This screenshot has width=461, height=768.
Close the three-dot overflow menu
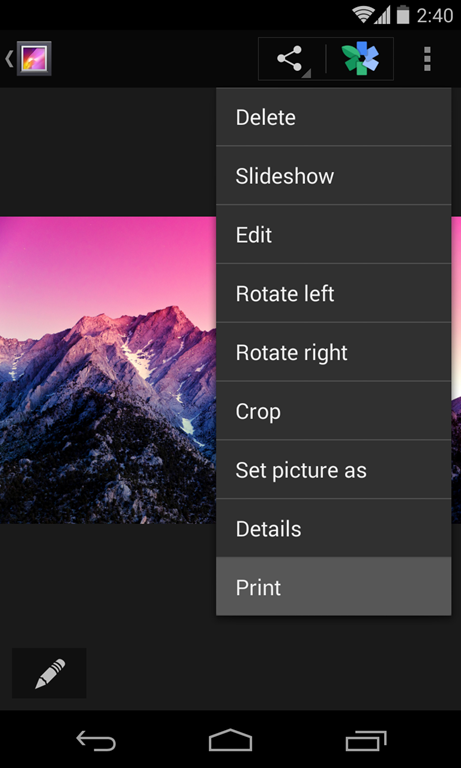[x=427, y=59]
